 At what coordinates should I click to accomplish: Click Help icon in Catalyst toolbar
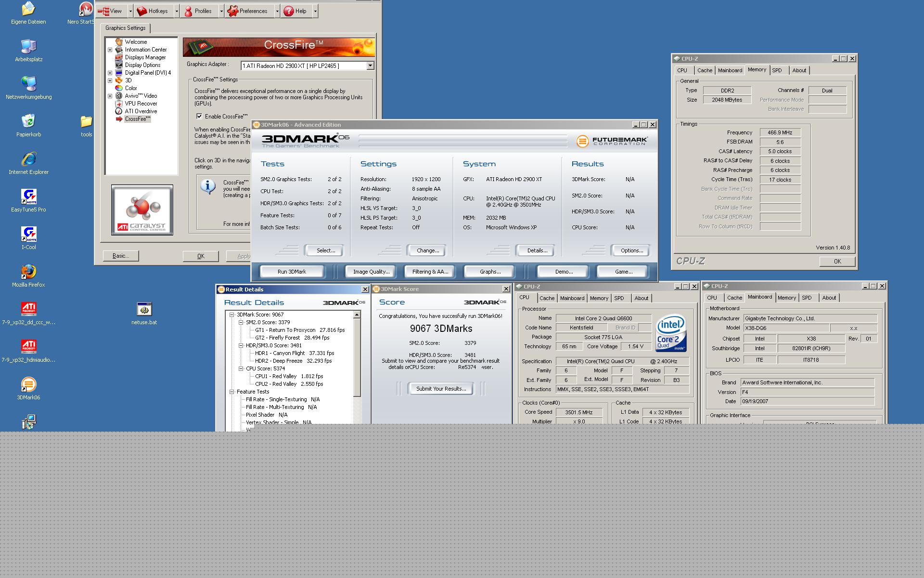(x=289, y=11)
